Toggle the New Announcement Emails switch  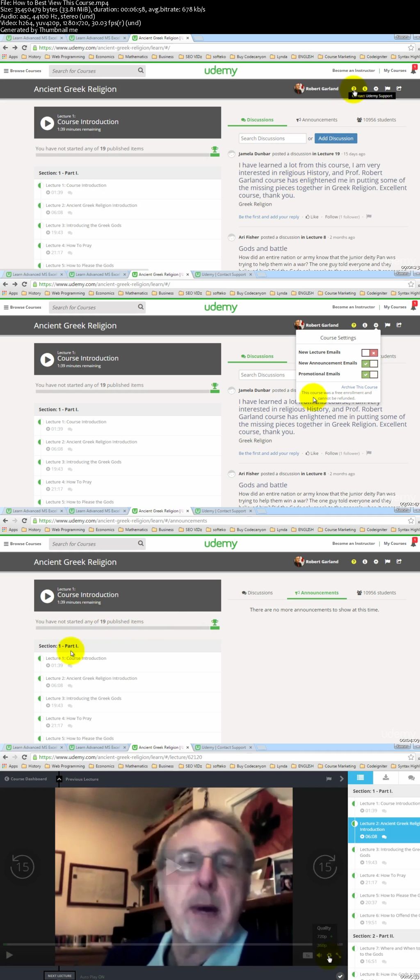[370, 363]
